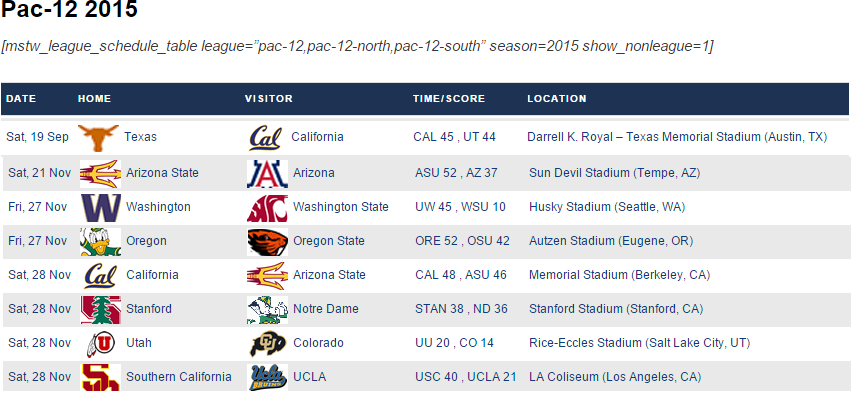Click the Washington W logo

tap(100, 207)
